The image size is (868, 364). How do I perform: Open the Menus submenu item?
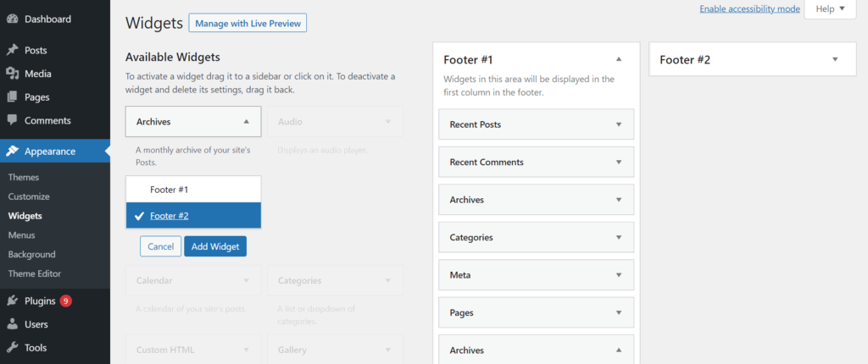[x=22, y=234]
